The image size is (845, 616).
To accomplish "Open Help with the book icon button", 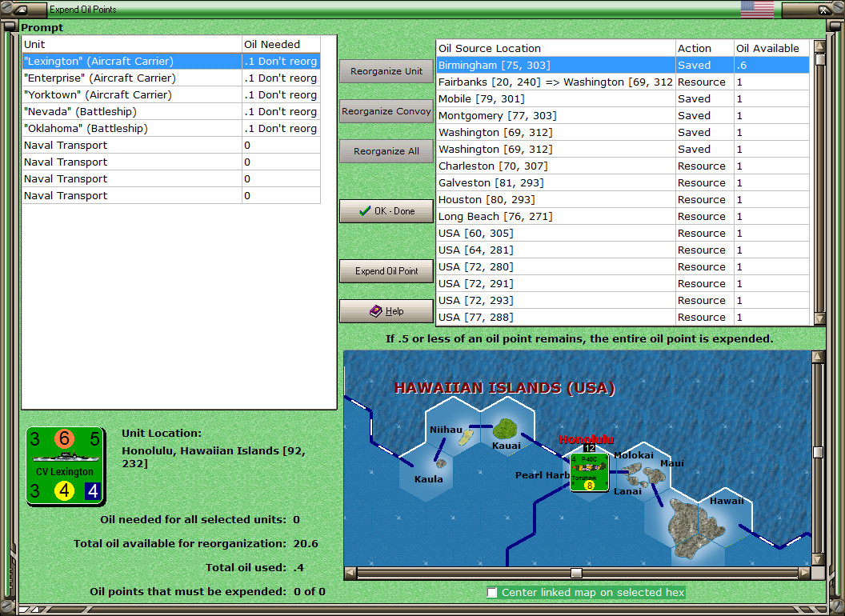I will (x=386, y=311).
